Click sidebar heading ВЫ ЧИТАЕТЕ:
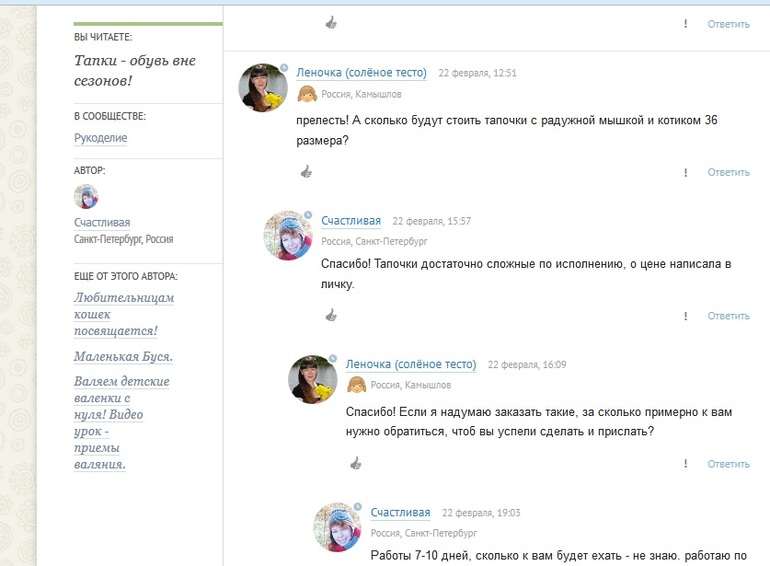 [x=103, y=37]
